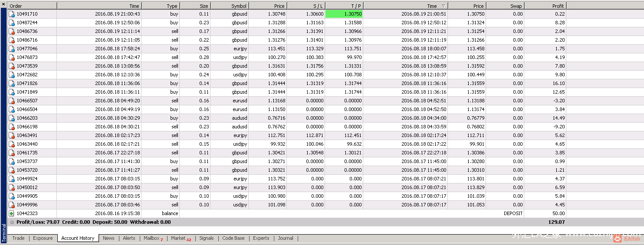The width and height of the screenshot is (644, 245).
Task: Open the News tab
Action: pos(108,238)
